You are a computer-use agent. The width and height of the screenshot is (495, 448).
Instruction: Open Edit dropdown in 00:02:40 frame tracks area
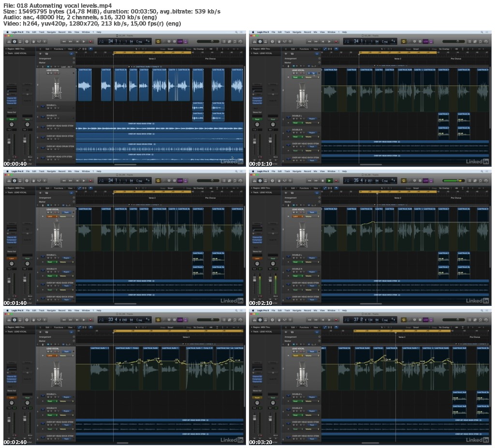pyautogui.click(x=48, y=327)
